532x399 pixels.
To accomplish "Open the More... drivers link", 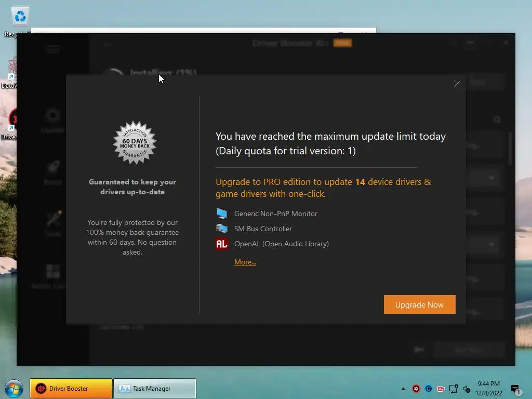I will [x=245, y=262].
